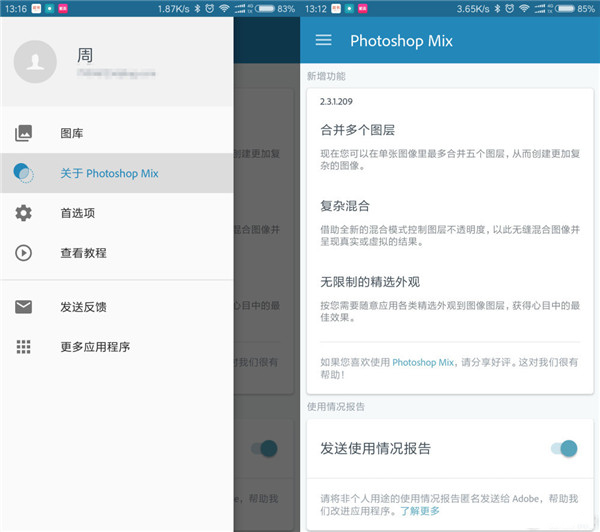Open the hamburger navigation menu
The height and width of the screenshot is (532, 600).
(323, 41)
